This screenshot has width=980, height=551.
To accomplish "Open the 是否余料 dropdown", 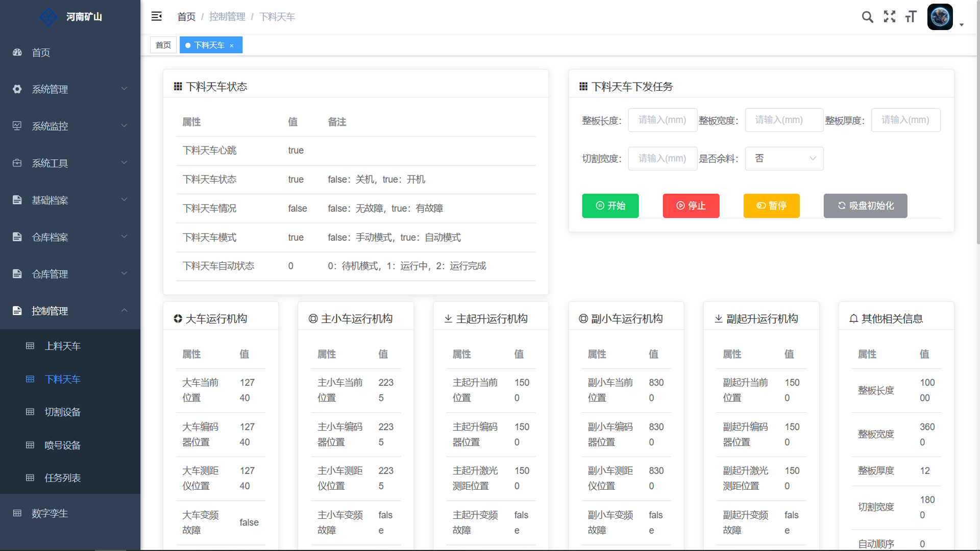I will 784,159.
